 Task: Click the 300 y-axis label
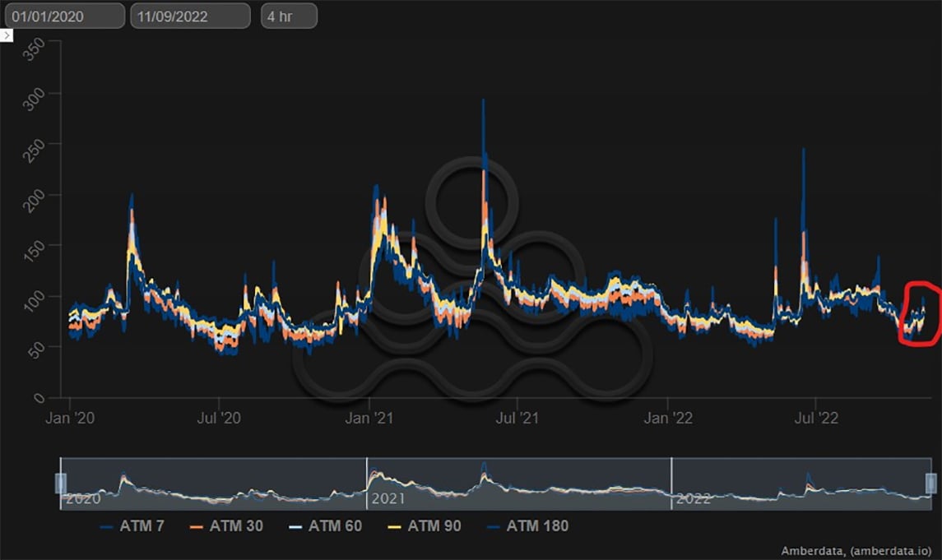pos(33,99)
